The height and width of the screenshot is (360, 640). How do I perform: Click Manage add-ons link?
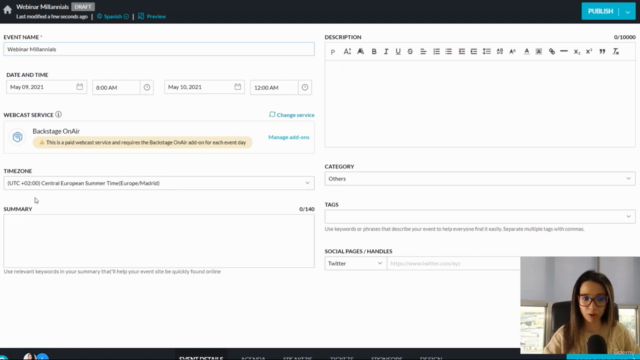tap(289, 137)
